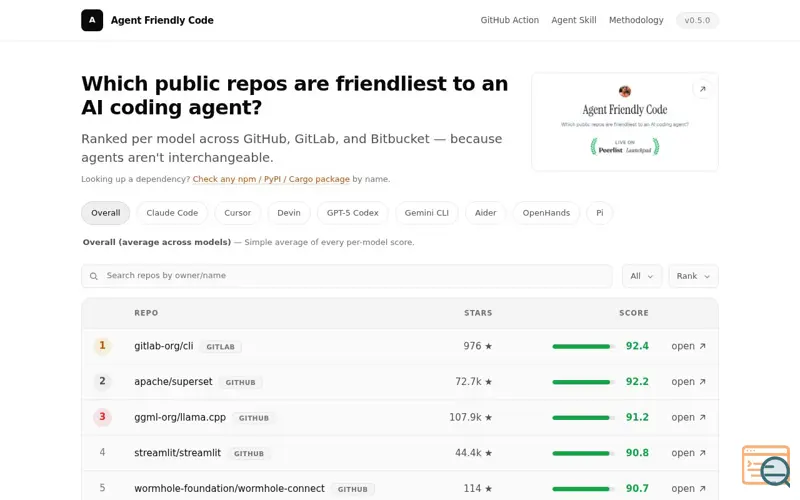The image size is (800, 500).
Task: Switch to the OpenHands tab
Action: (546, 213)
